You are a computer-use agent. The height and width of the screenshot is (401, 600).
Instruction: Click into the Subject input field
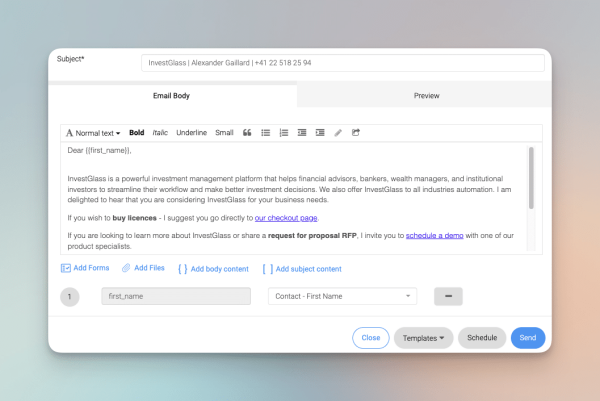tap(343, 63)
